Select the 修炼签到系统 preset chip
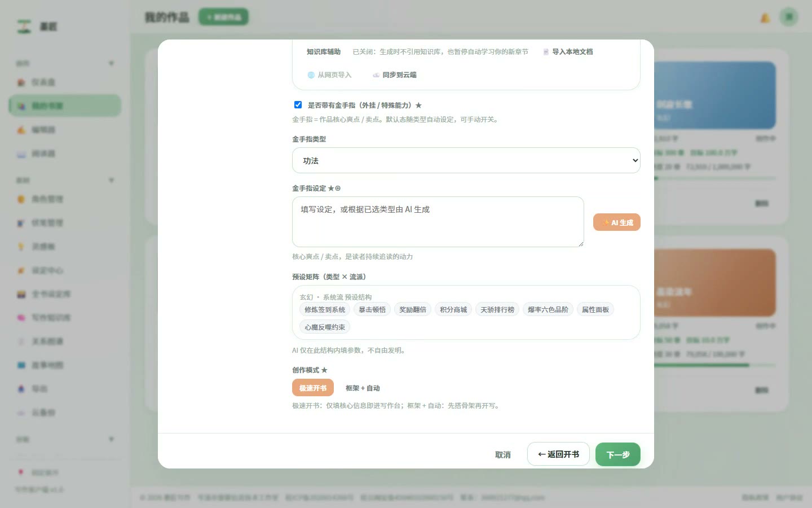Viewport: 812px width, 508px height. point(325,310)
